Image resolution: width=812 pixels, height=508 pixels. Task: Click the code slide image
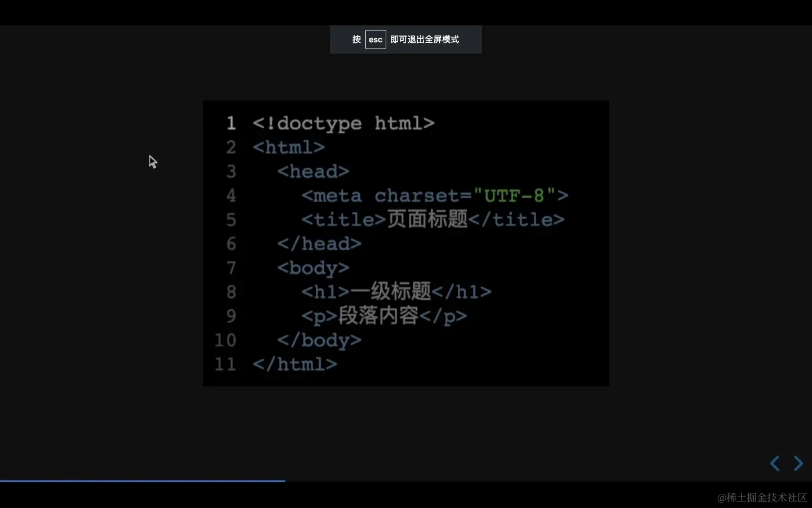406,244
